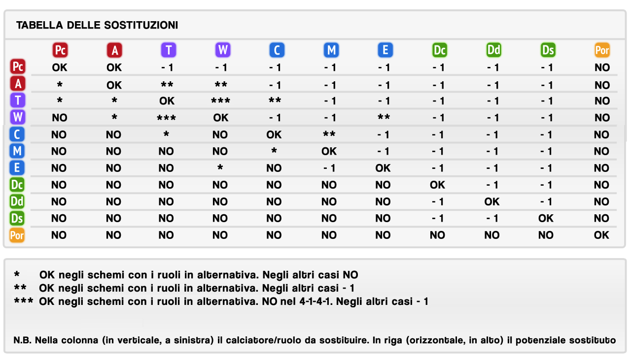
Task: Click the red Pc badge in header row
Action: (x=60, y=50)
